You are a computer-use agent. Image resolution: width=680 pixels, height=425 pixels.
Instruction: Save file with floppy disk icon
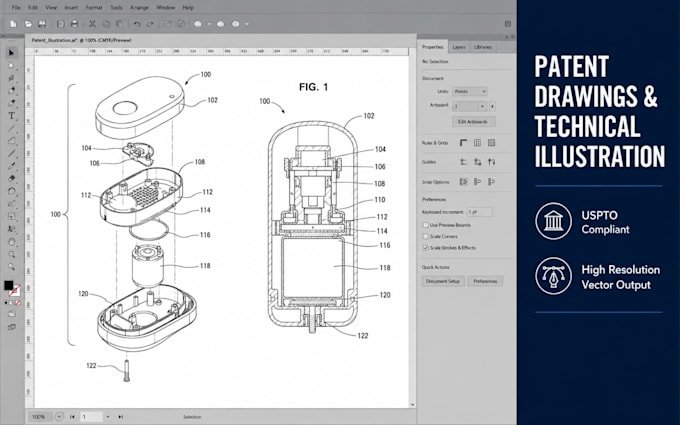coord(42,24)
